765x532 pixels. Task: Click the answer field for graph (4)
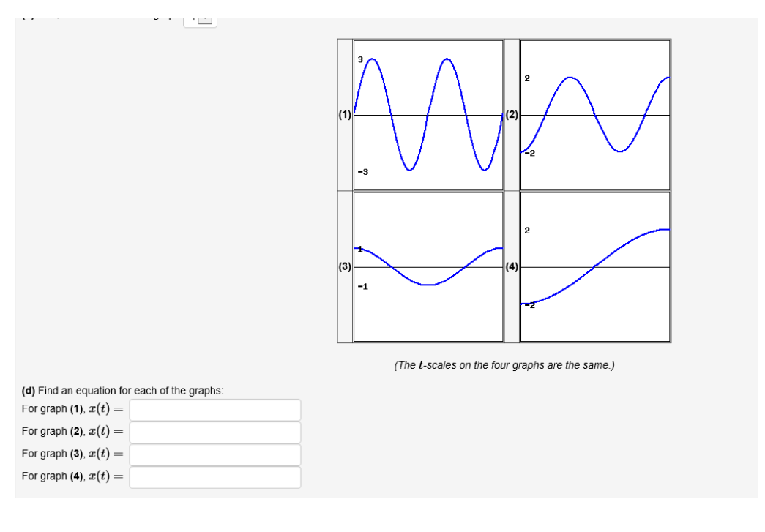click(214, 478)
